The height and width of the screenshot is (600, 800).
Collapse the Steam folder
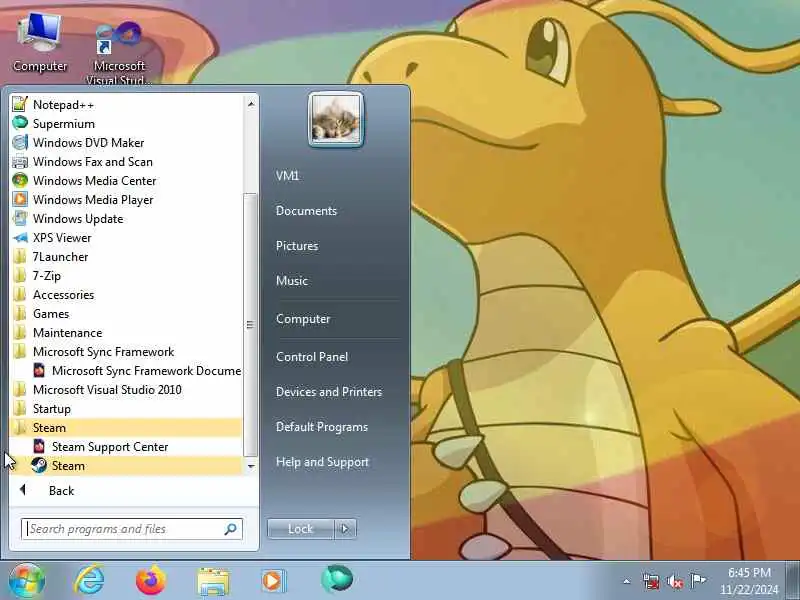[126, 428]
